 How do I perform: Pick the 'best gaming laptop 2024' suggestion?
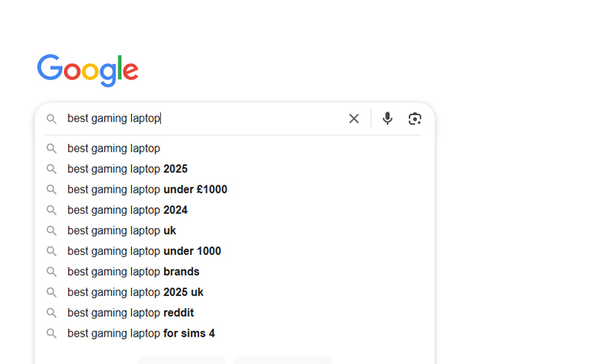pyautogui.click(x=235, y=210)
